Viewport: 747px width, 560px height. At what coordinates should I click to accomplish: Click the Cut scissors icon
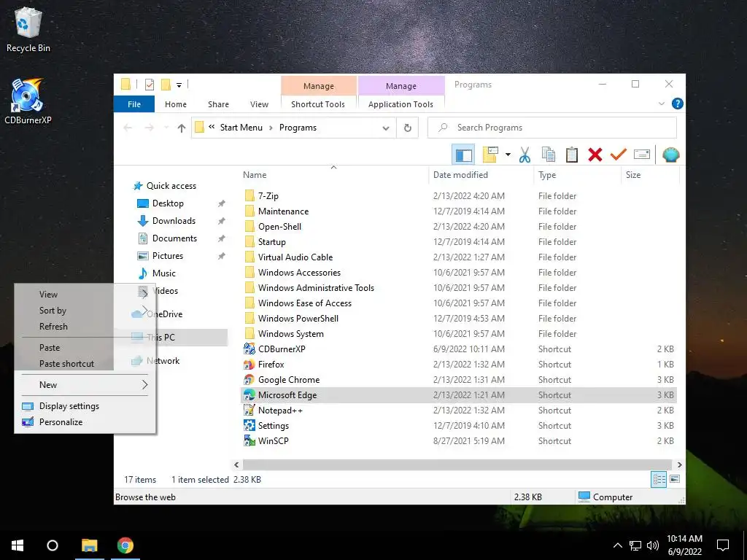525,155
